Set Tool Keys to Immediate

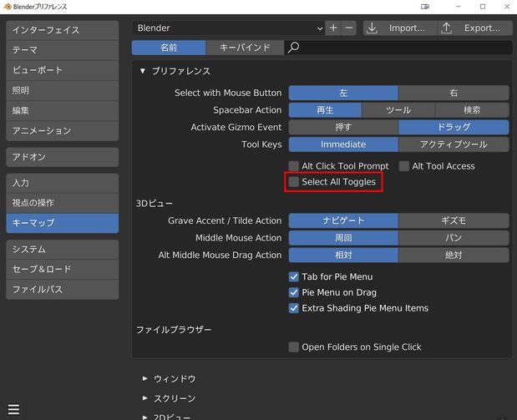coord(343,144)
